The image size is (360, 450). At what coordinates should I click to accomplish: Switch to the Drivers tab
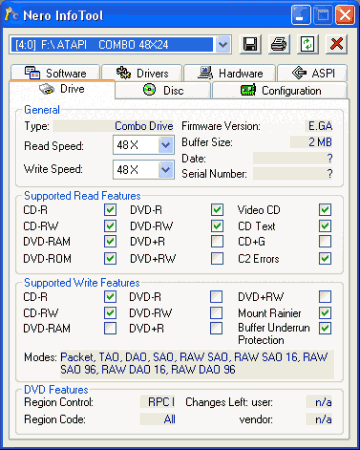[142, 73]
